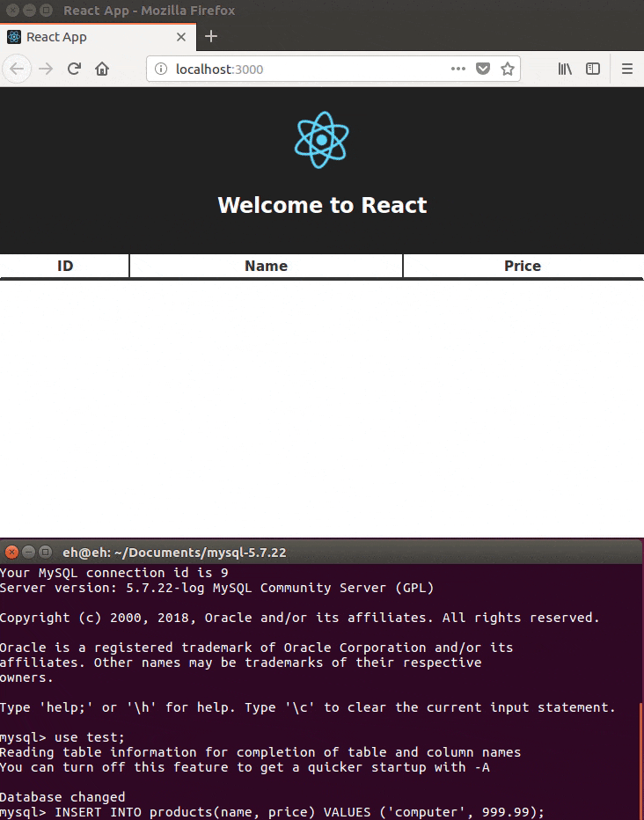The width and height of the screenshot is (644, 820).
Task: Close the React App tab
Action: [181, 37]
